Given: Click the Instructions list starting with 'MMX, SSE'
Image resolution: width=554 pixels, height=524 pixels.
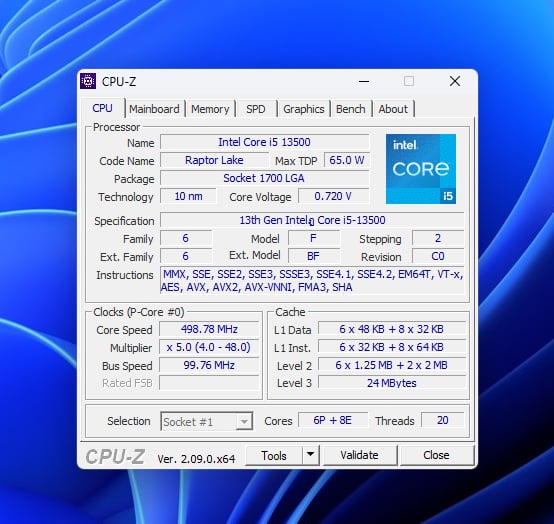Looking at the screenshot, I should (312, 281).
